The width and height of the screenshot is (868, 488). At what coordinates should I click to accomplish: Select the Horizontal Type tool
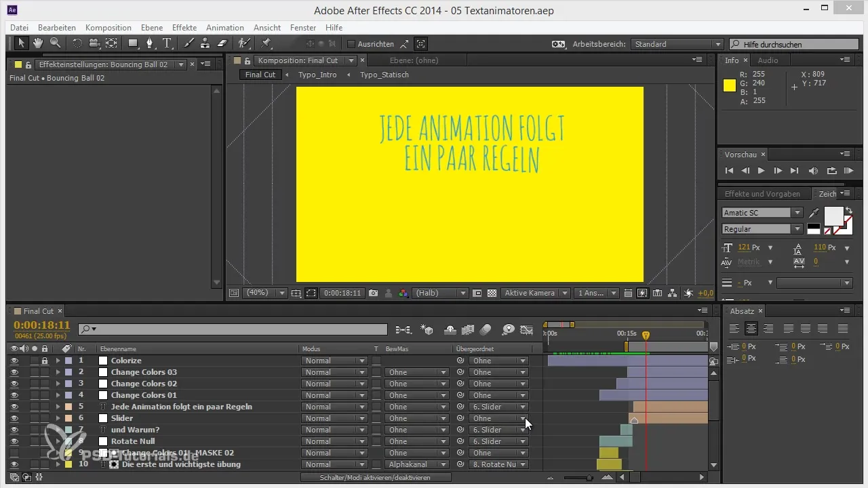[167, 43]
